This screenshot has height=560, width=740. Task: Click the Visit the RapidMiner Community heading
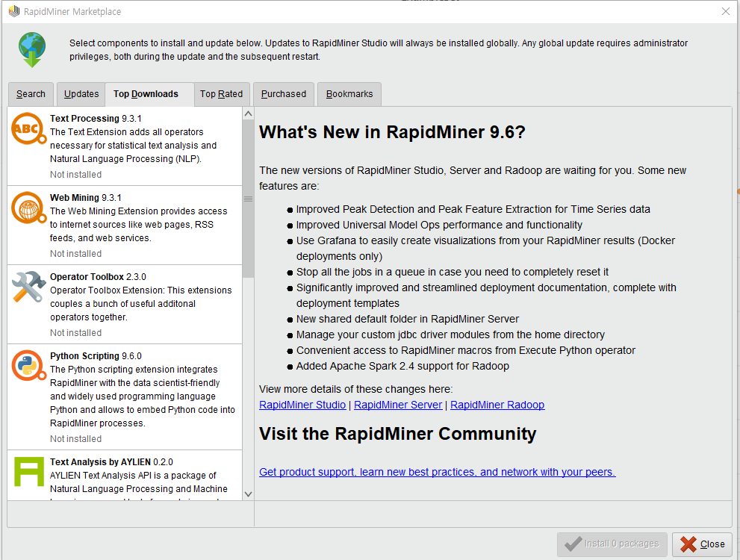coord(398,434)
